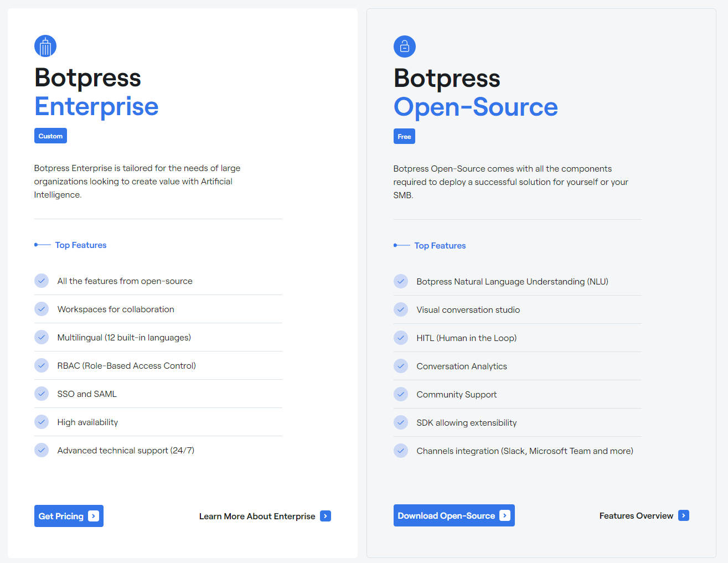Image resolution: width=728 pixels, height=563 pixels.
Task: Click the arrow icon inside Download Open-Source button
Action: click(504, 515)
